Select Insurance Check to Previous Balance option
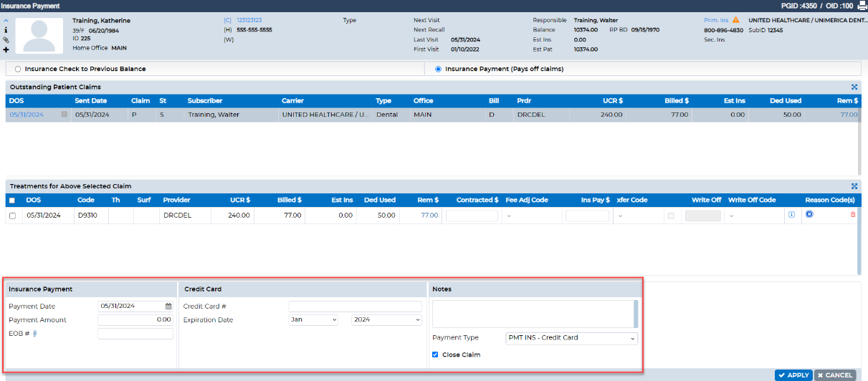The image size is (868, 381). click(x=18, y=69)
